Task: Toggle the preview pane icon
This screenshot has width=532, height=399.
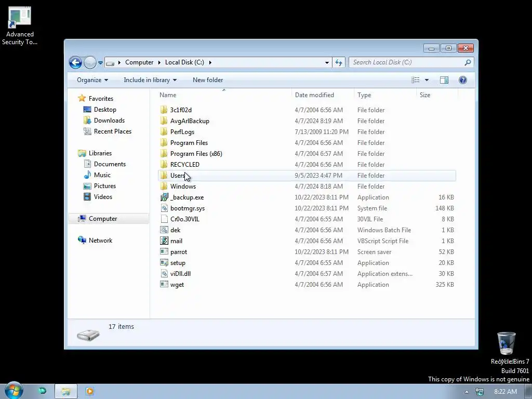Action: (x=444, y=80)
